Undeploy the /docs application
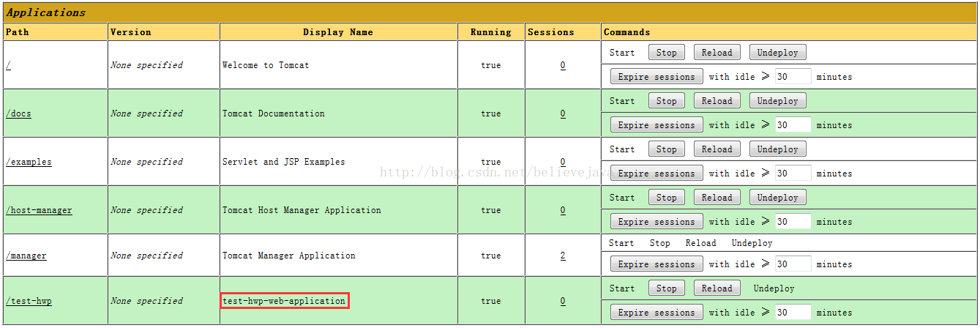Image resolution: width=980 pixels, height=328 pixels. point(778,101)
